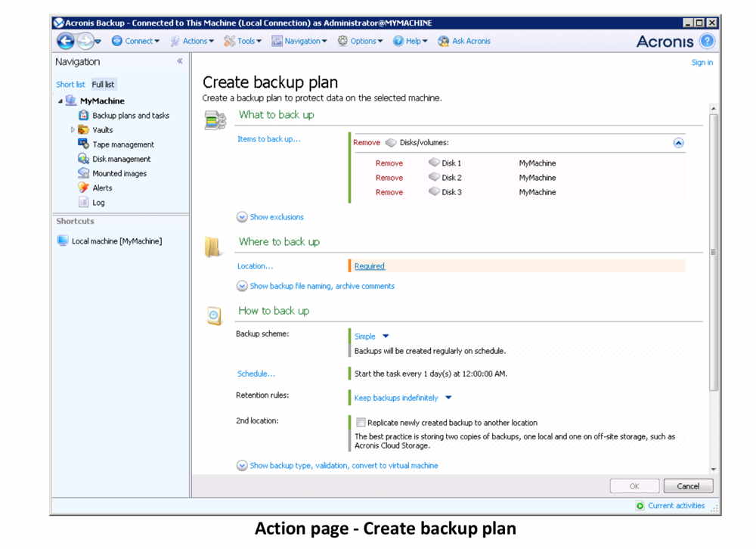
Task: Enable replicating backup to another location
Action: 361,422
